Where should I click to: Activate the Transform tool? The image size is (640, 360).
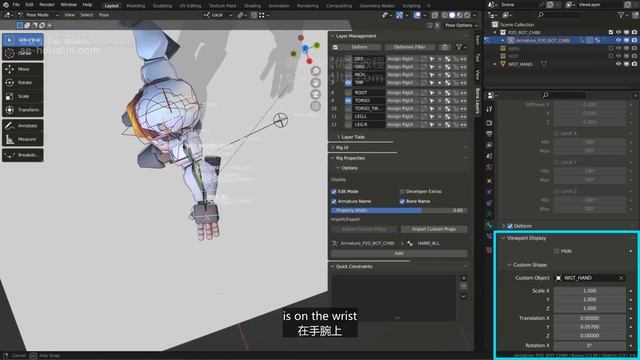pos(23,110)
